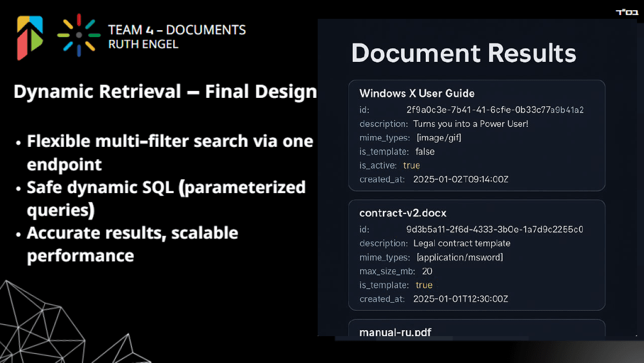Click the [image/gif] mime type value
This screenshot has height=363, width=644.
point(439,138)
